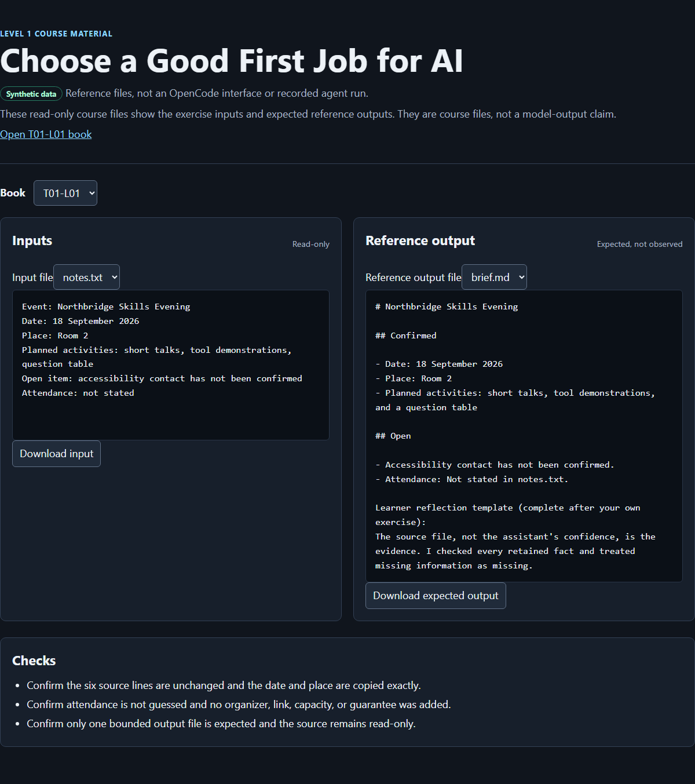Click '- Accessibility contact has not been confirmed.' line
The height and width of the screenshot is (784, 695).
tap(495, 465)
